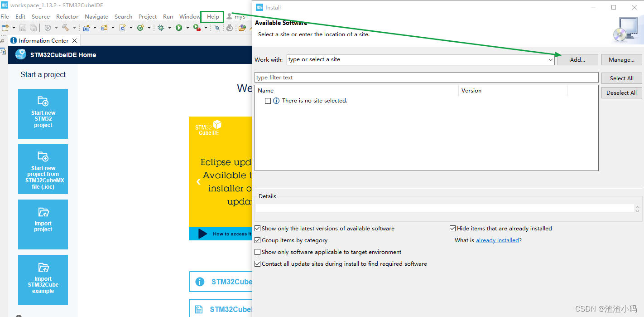The height and width of the screenshot is (317, 644).
Task: Click the green Debug bug icon
Action: 161,28
